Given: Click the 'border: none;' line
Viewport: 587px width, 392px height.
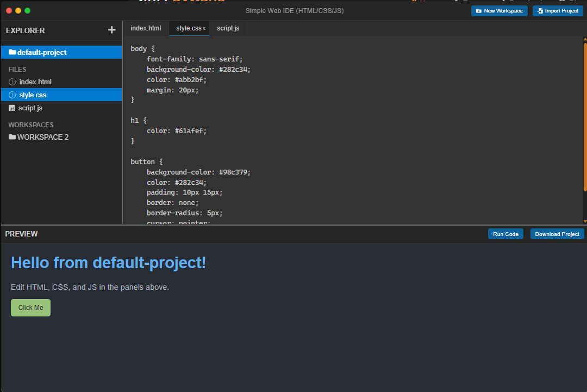Looking at the screenshot, I should click(173, 203).
